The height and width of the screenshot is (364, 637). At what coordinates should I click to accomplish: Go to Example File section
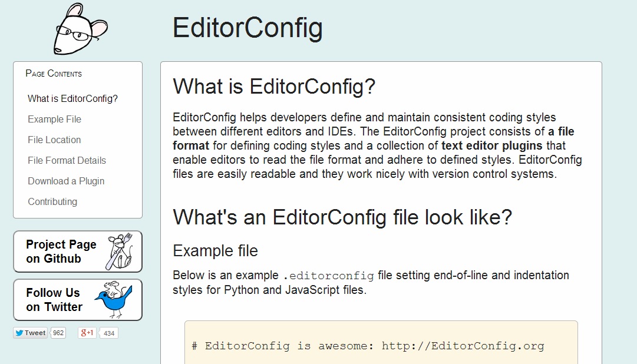pos(54,120)
